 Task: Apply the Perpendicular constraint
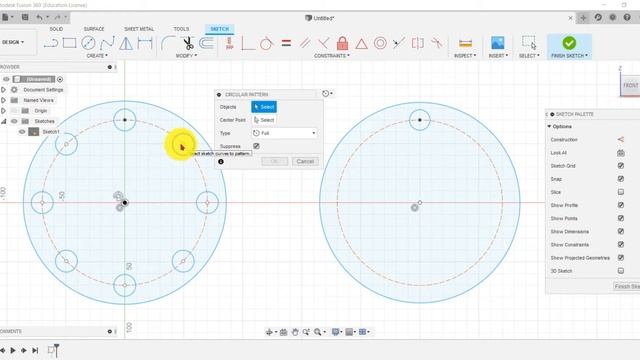coord(323,43)
